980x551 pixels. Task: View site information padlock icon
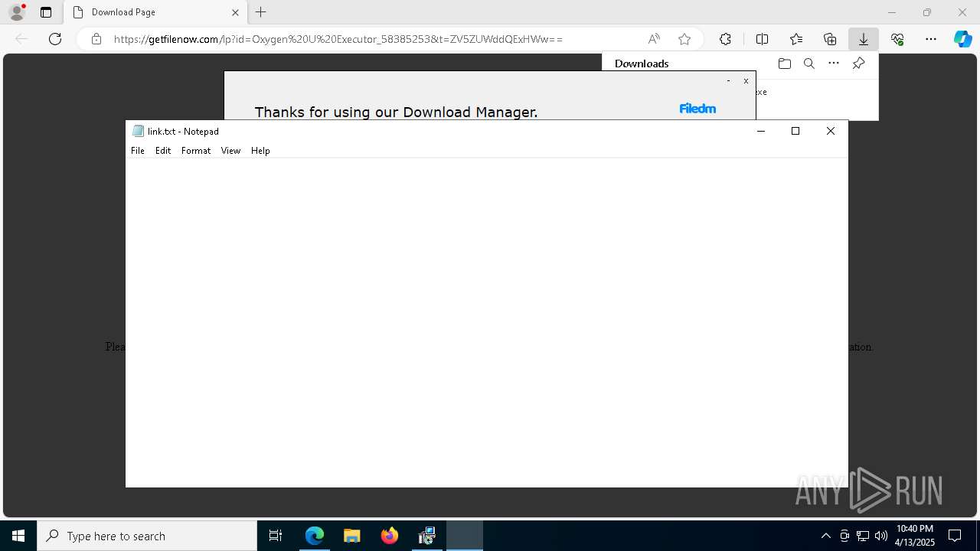[x=96, y=39]
